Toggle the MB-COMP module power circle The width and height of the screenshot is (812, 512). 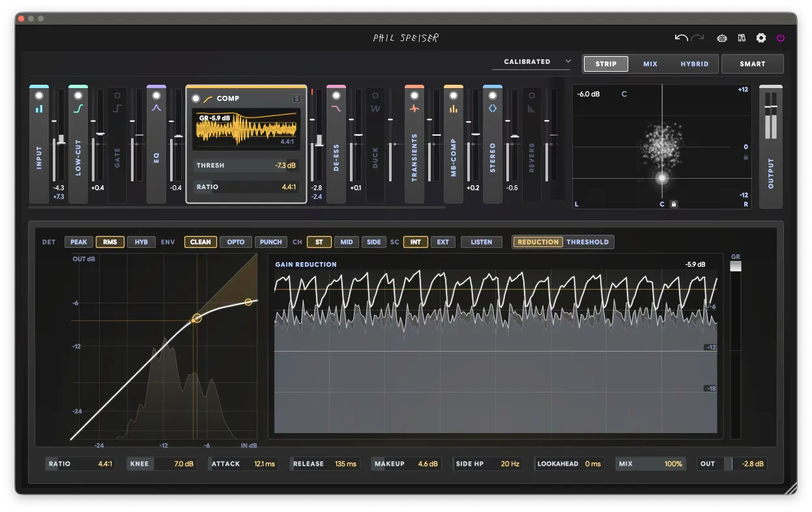[454, 95]
